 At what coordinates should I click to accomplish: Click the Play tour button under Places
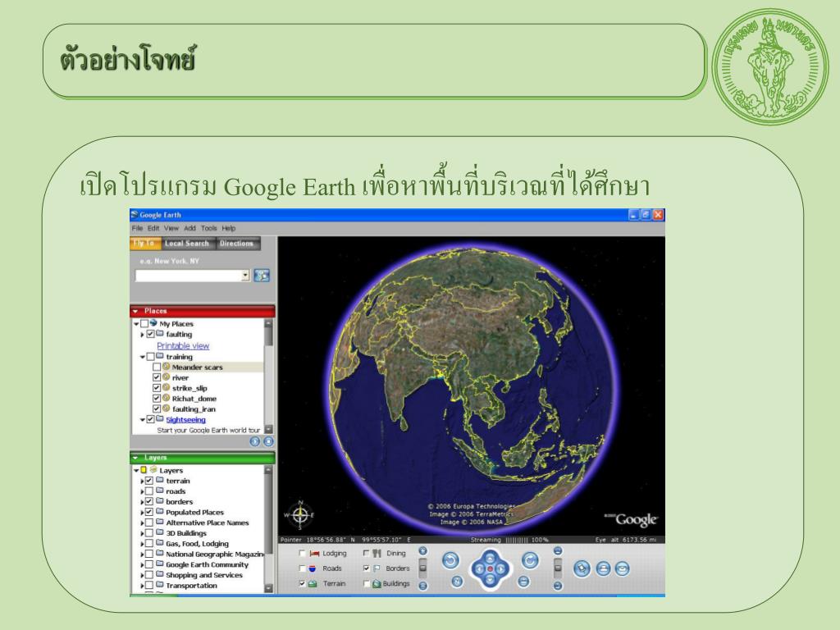tap(255, 441)
